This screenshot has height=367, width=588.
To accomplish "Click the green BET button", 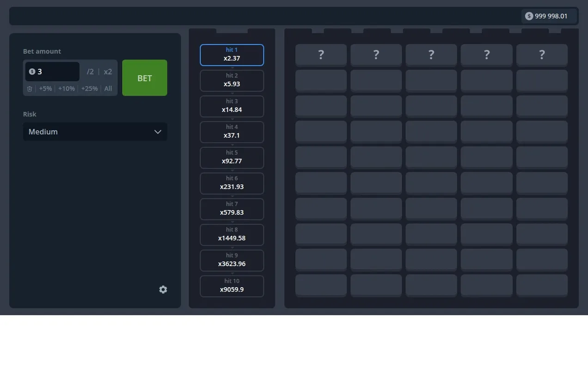I will click(x=145, y=78).
